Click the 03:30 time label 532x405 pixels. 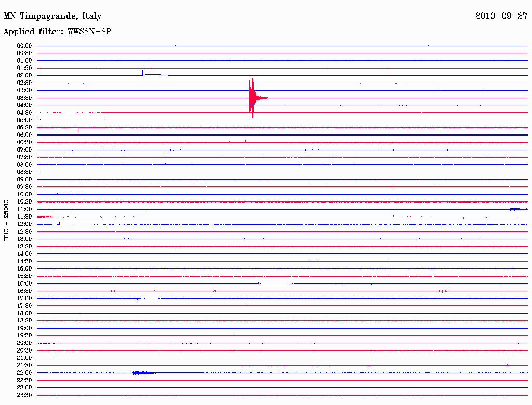coord(24,98)
